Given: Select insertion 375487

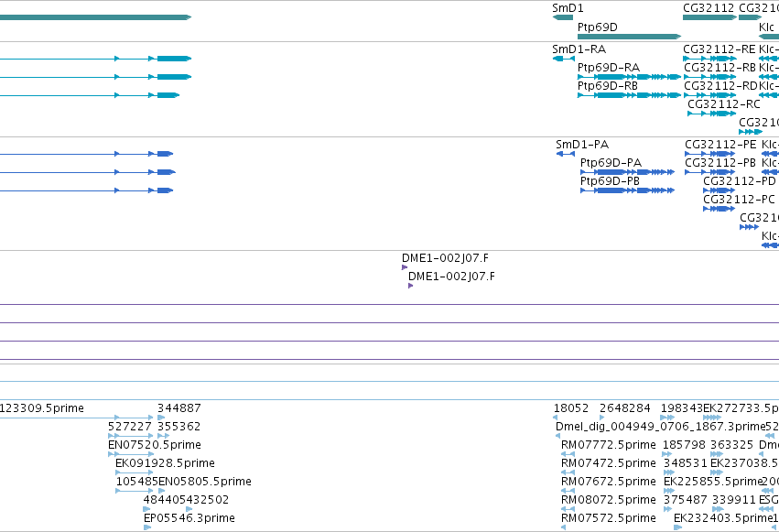Looking at the screenshot, I should [685, 500].
